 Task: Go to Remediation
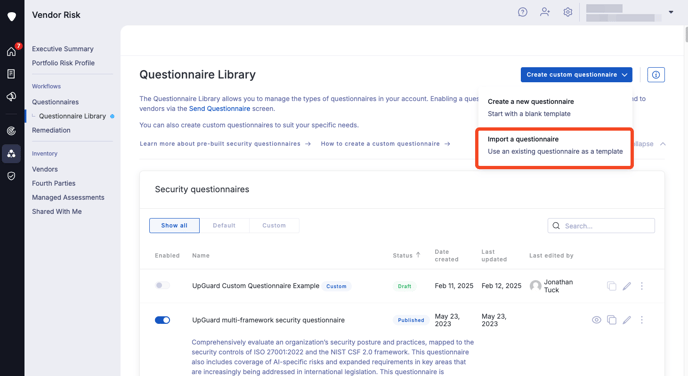51,130
